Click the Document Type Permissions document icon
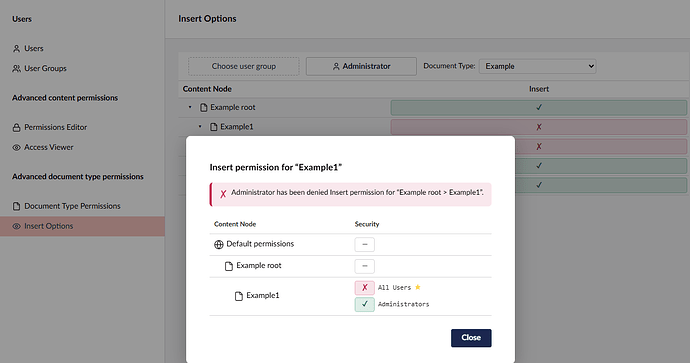Screen dimensions: 690x363 pyautogui.click(x=16, y=206)
